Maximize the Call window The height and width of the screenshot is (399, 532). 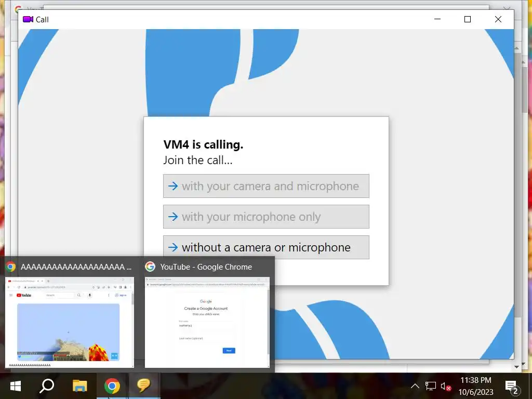pos(467,19)
